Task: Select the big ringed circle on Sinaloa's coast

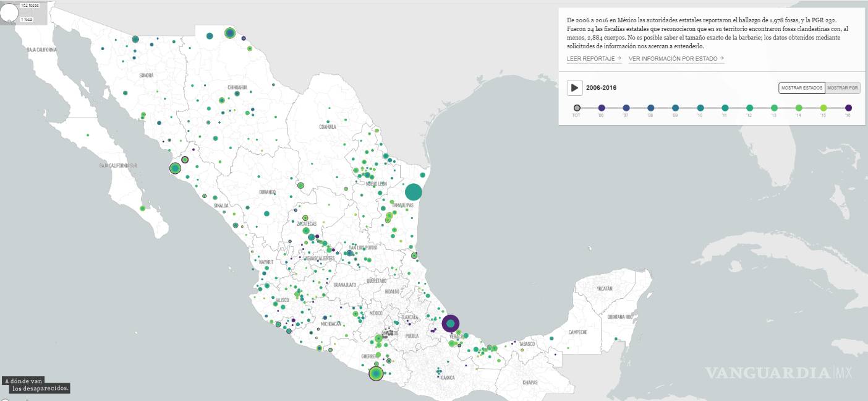Action: pos(175,168)
